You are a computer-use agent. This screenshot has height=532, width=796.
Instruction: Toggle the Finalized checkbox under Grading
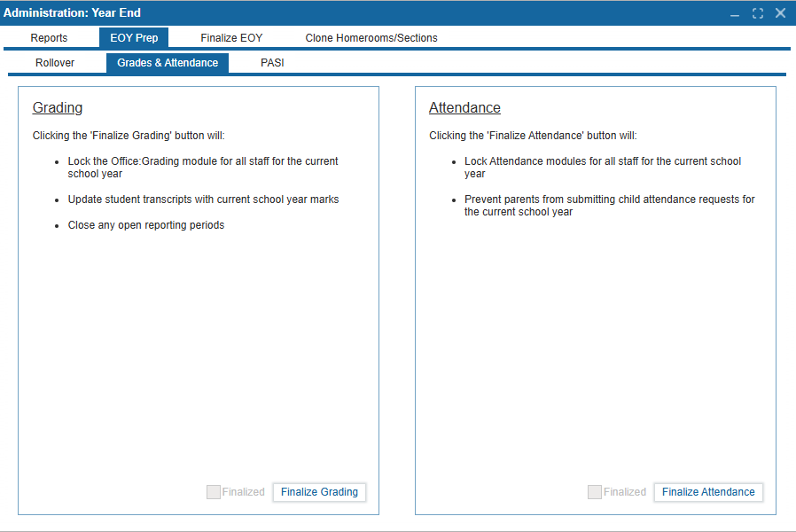pyautogui.click(x=214, y=492)
